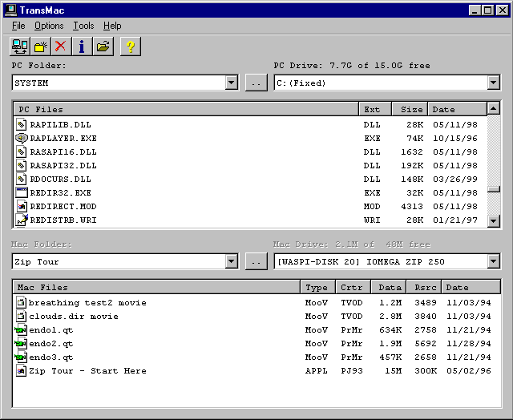
Task: Select the endo2.qt file name
Action: (x=51, y=344)
